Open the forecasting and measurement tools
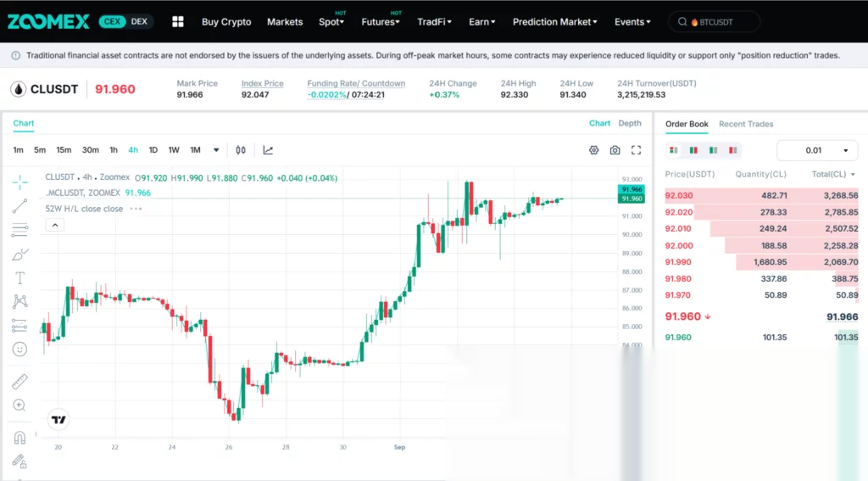Screen dimensions: 868x481 tap(20, 325)
